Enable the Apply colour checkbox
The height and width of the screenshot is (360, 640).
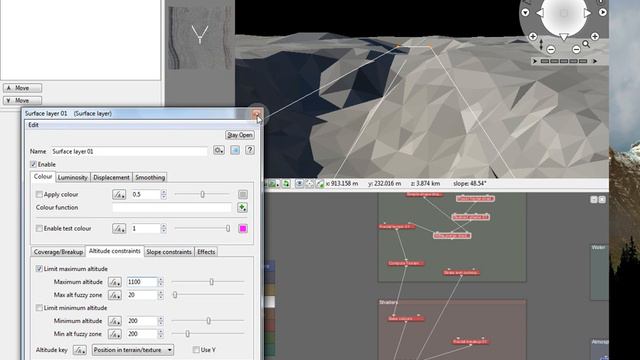[39, 195]
